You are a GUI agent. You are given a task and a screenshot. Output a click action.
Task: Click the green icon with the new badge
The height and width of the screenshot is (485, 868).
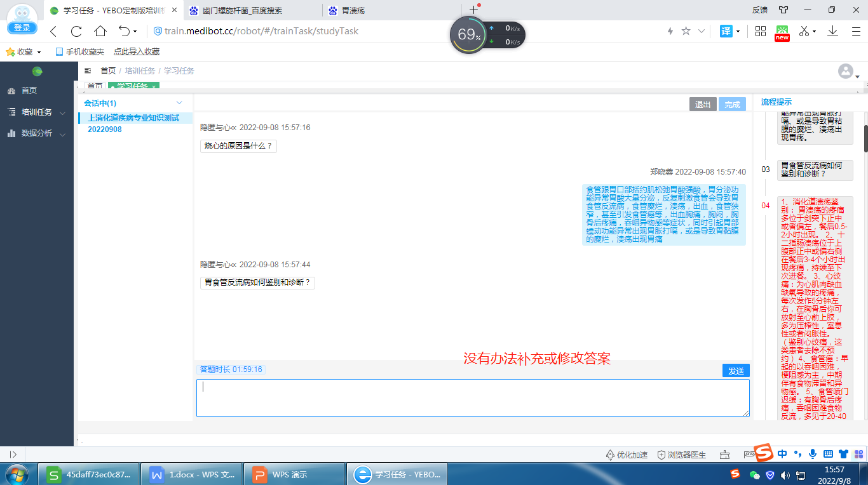coord(782,33)
